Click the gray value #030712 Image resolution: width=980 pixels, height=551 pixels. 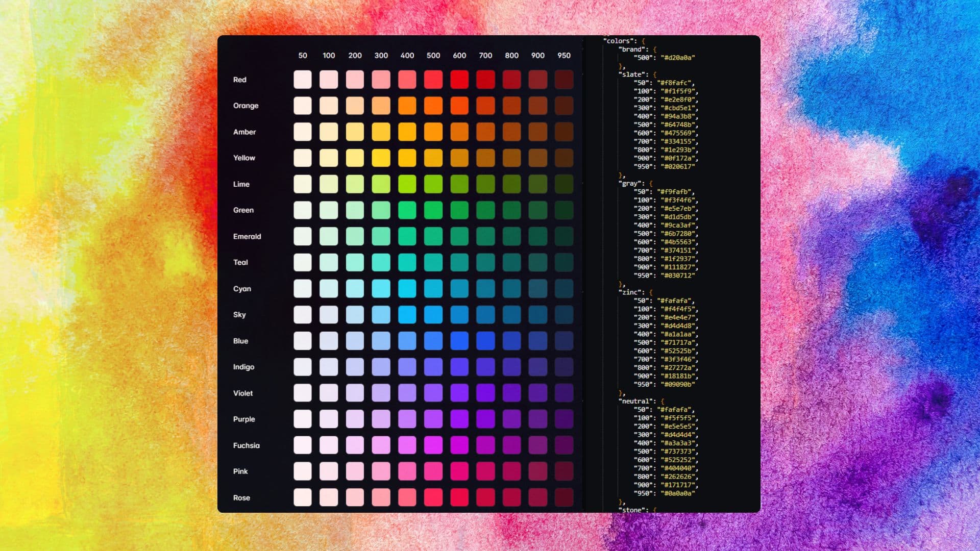pyautogui.click(x=678, y=275)
